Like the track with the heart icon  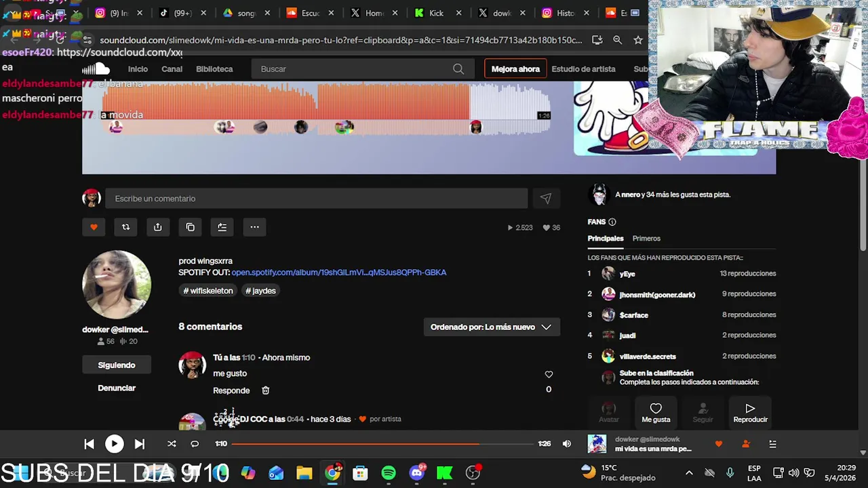94,227
